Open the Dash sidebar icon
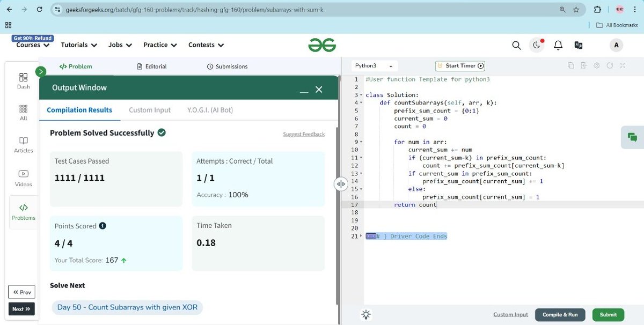Image resolution: width=644 pixels, height=325 pixels. (x=24, y=81)
